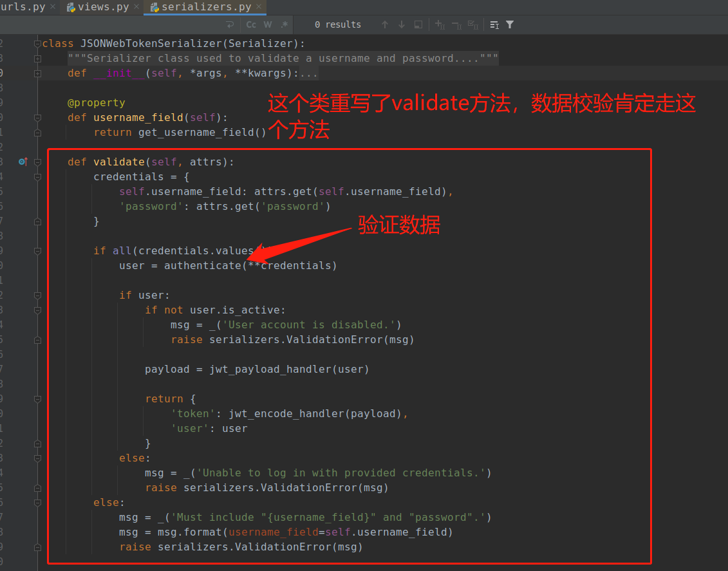Collapse the JSONWebTokenSerializer class fold marker

[37, 44]
